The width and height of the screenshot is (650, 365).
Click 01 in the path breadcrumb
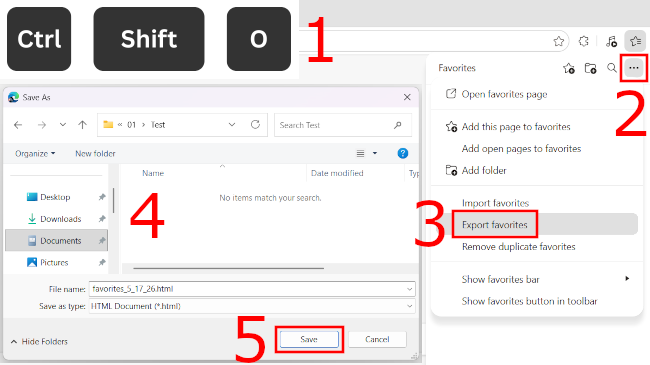pos(131,125)
